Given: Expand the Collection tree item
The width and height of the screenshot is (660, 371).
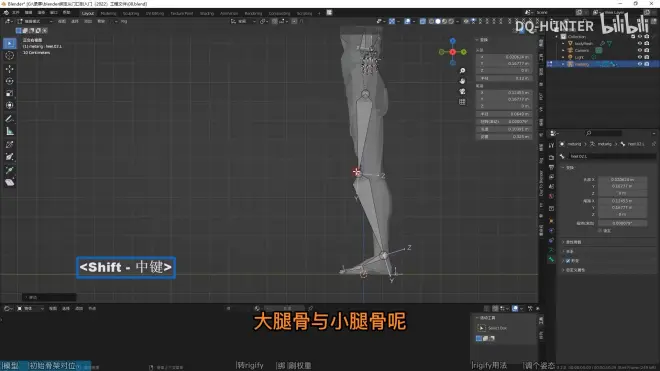Looking at the screenshot, I should coord(556,37).
